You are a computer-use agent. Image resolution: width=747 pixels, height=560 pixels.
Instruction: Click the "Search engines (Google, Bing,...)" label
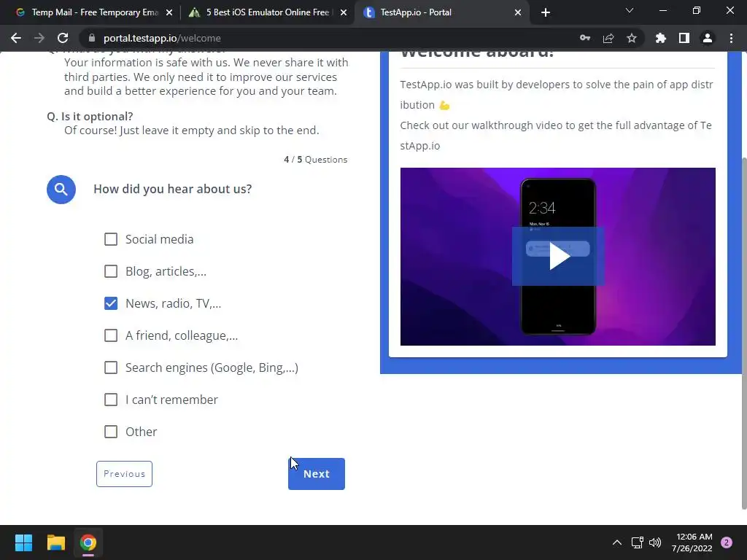point(212,367)
